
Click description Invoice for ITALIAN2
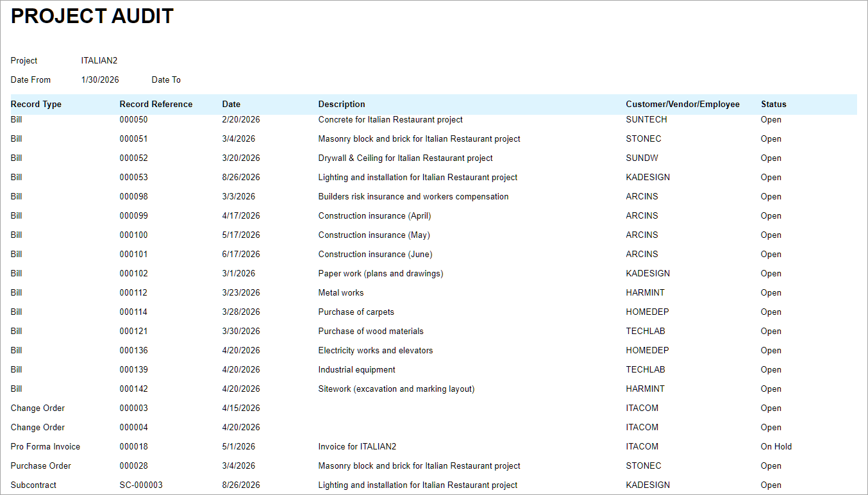pos(357,446)
